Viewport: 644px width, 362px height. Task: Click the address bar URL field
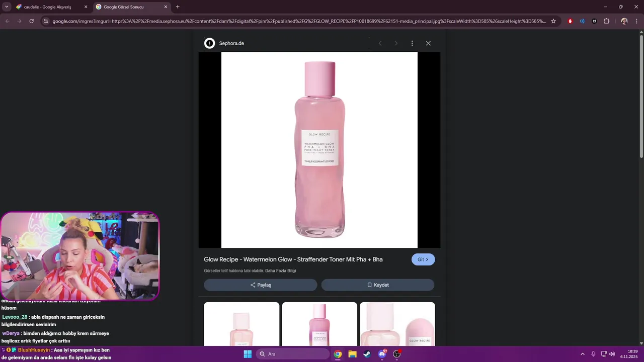click(x=299, y=21)
